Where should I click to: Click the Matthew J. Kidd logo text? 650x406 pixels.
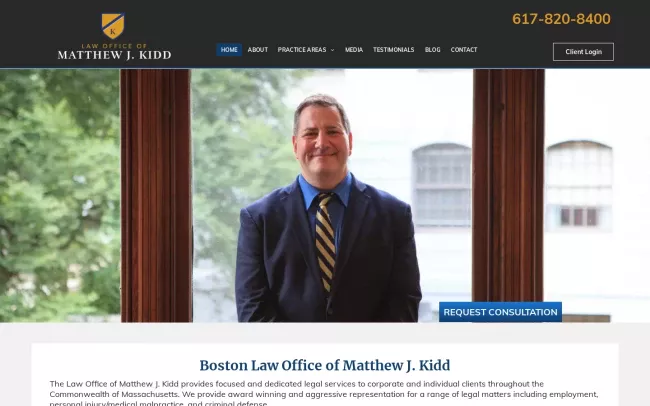click(x=114, y=55)
